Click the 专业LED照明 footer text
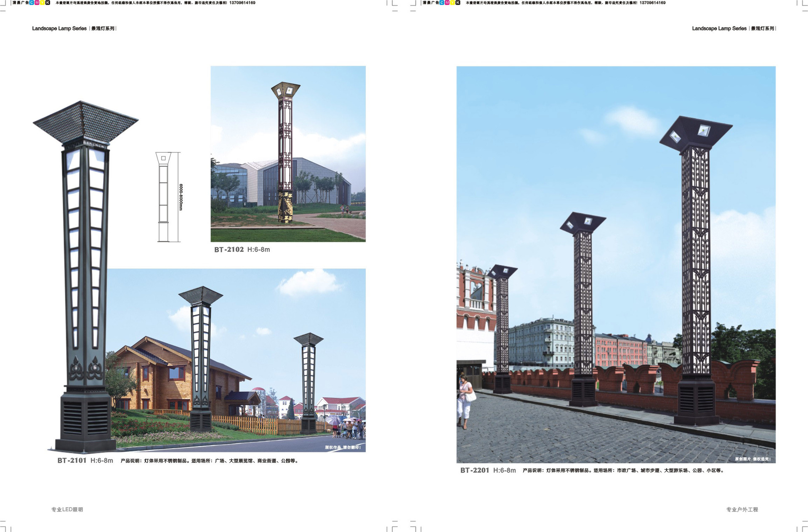 coord(67,509)
